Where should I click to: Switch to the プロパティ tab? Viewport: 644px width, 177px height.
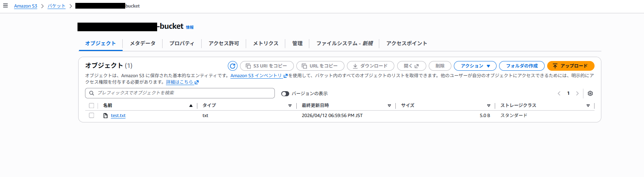click(182, 43)
